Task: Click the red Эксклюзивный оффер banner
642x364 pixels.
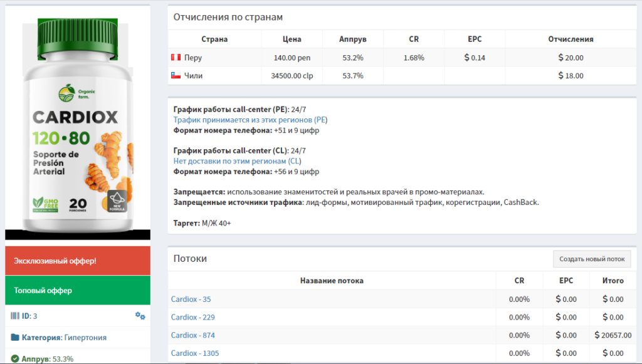Action: pos(78,261)
